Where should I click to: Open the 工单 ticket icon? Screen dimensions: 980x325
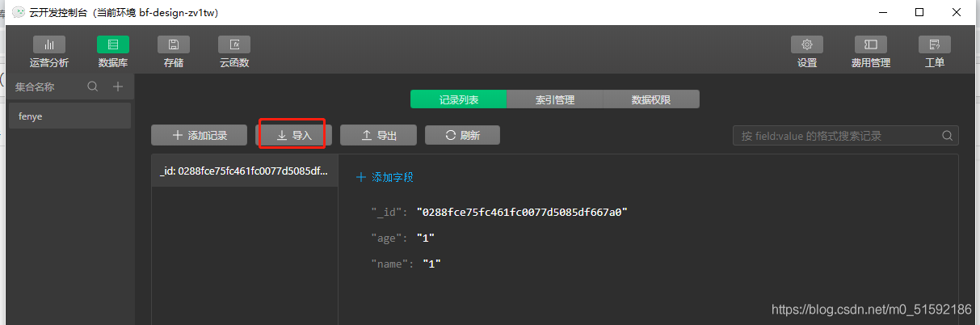click(x=935, y=44)
